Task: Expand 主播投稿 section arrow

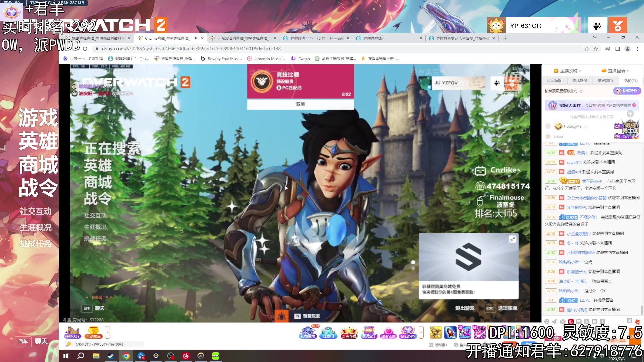Action: (x=580, y=71)
